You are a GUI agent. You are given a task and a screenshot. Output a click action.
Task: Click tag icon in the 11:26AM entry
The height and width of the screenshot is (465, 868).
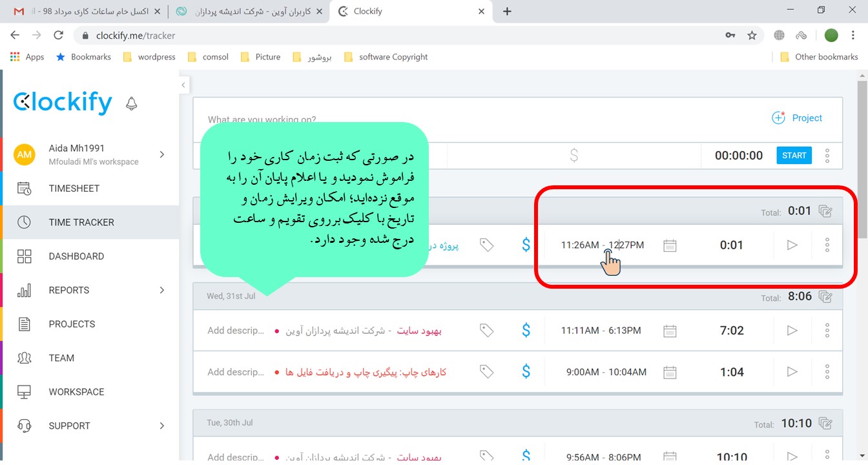[486, 245]
